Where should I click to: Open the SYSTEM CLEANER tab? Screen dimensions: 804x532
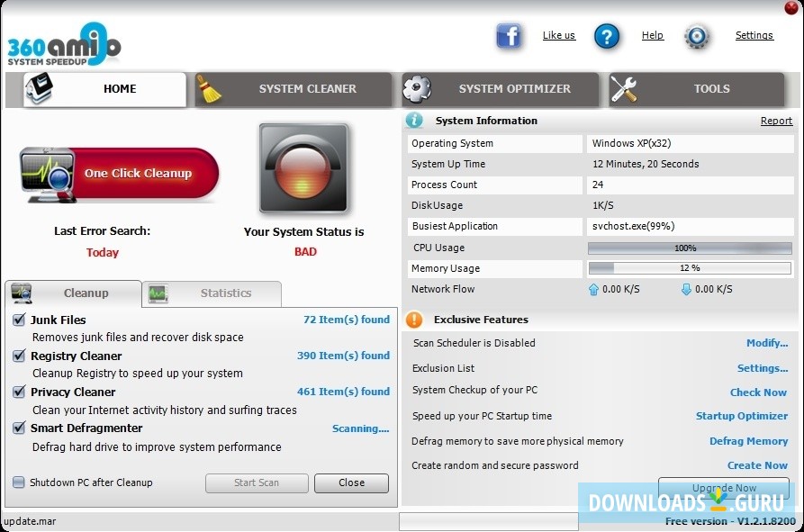tap(294, 89)
